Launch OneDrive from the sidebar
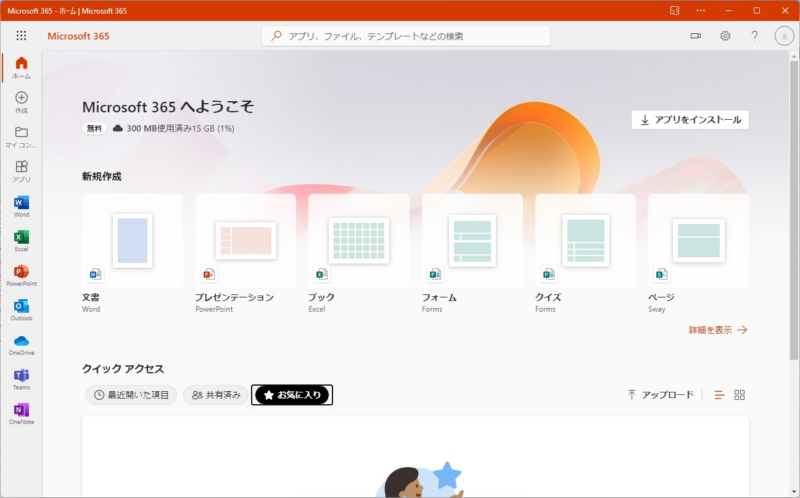Screen dimensions: 800x498 (21, 344)
